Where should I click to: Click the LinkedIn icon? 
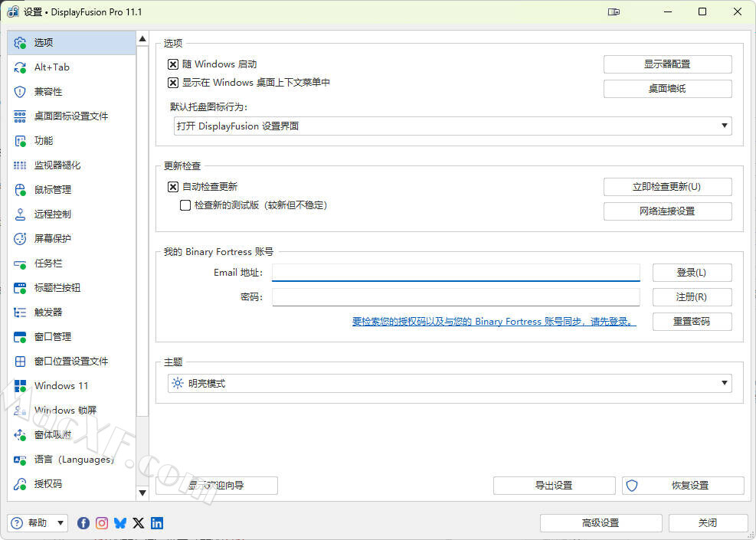pyautogui.click(x=157, y=523)
